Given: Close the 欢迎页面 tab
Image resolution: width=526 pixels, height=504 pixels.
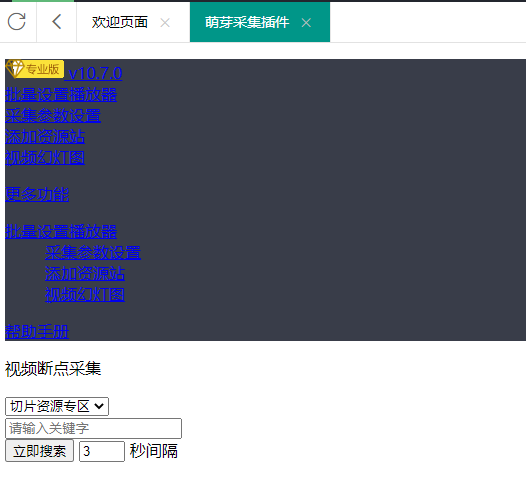Looking at the screenshot, I should (165, 23).
